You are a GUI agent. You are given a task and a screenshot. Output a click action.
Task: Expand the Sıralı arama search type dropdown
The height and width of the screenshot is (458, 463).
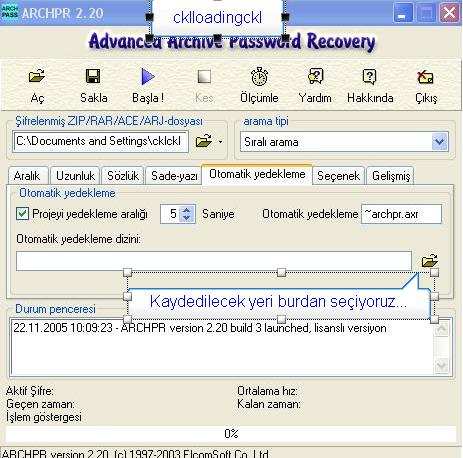coord(440,142)
